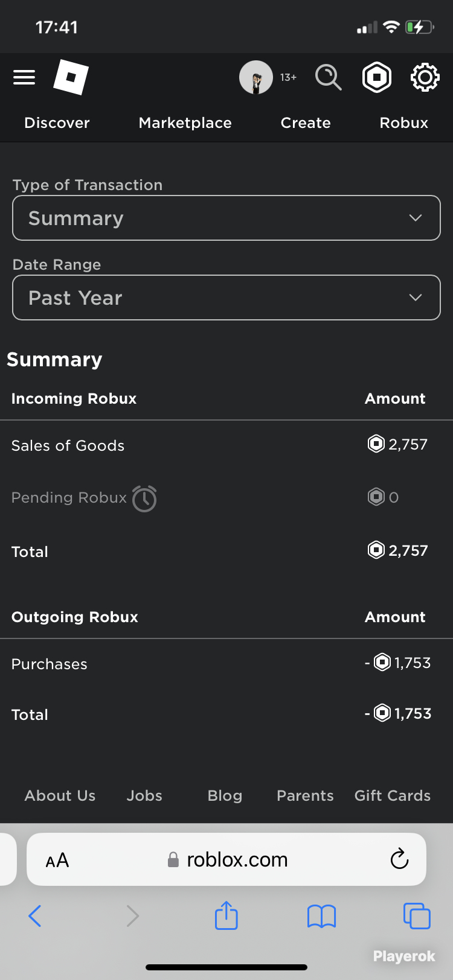
Task: Expand the Type of Transaction dropdown
Action: click(226, 218)
